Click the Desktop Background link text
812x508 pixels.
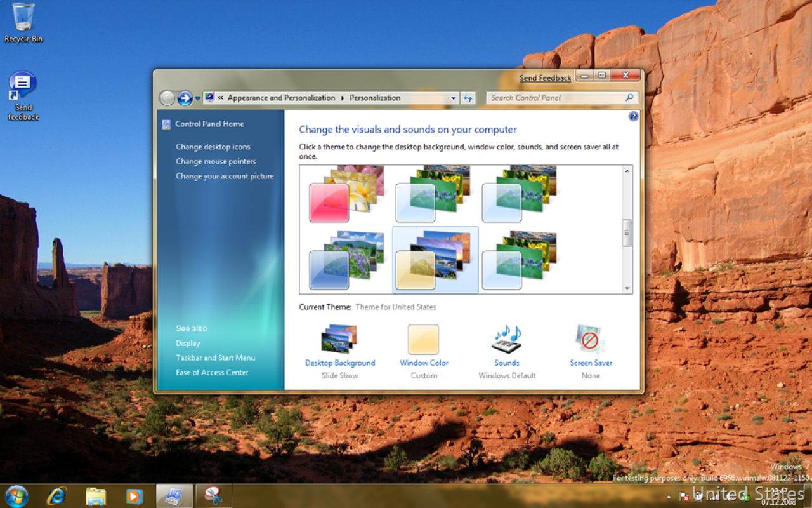point(340,363)
